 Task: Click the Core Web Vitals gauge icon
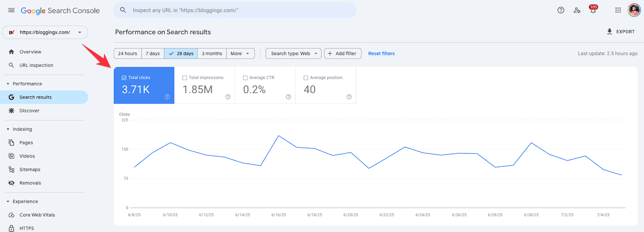pyautogui.click(x=12, y=215)
